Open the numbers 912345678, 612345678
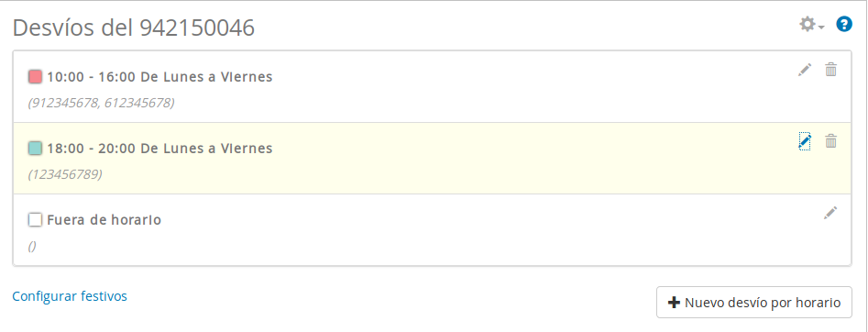 [x=102, y=103]
